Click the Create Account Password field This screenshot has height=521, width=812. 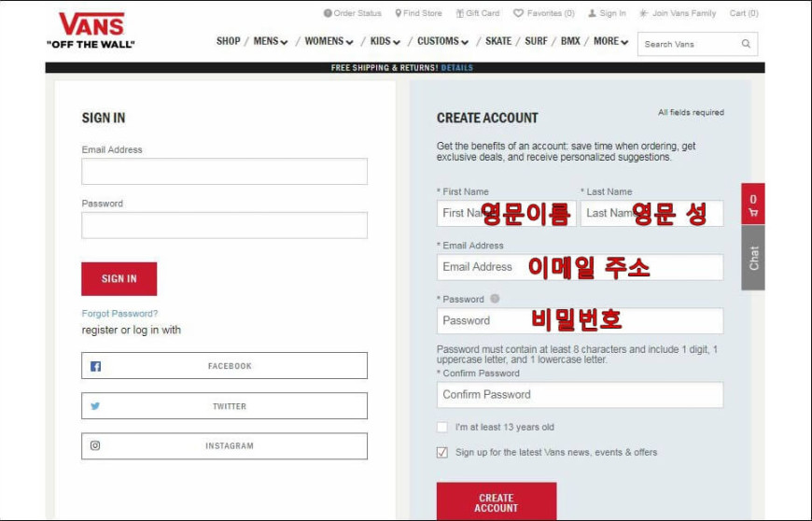580,320
